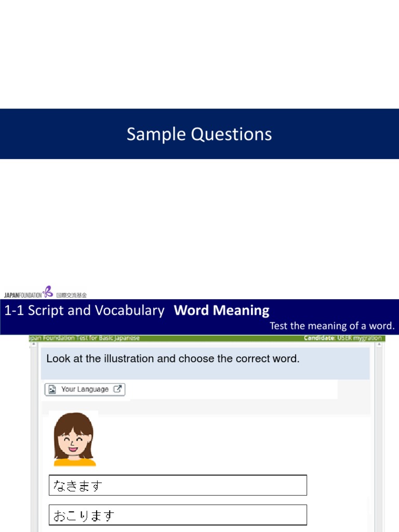Click the Sample Questions banner title

click(x=199, y=134)
